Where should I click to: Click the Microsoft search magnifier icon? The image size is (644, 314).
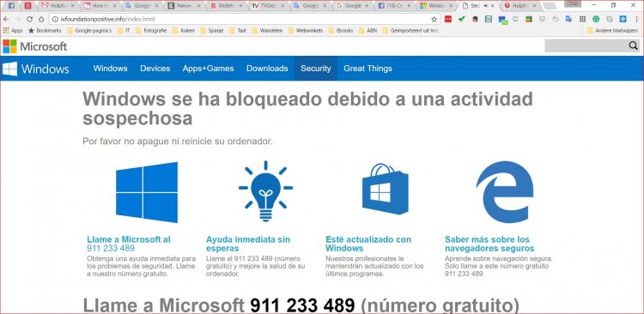pyautogui.click(x=634, y=46)
